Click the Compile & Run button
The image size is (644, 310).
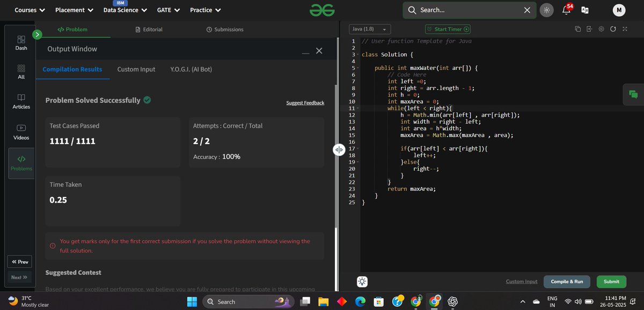tap(567, 282)
